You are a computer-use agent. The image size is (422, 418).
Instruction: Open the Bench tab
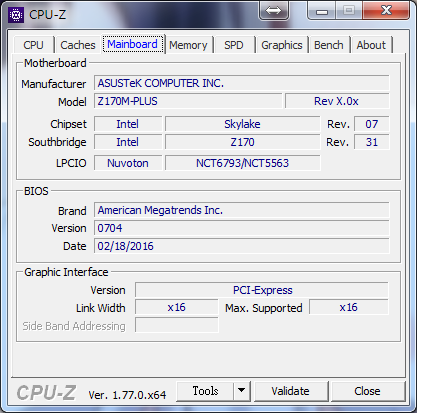click(329, 45)
